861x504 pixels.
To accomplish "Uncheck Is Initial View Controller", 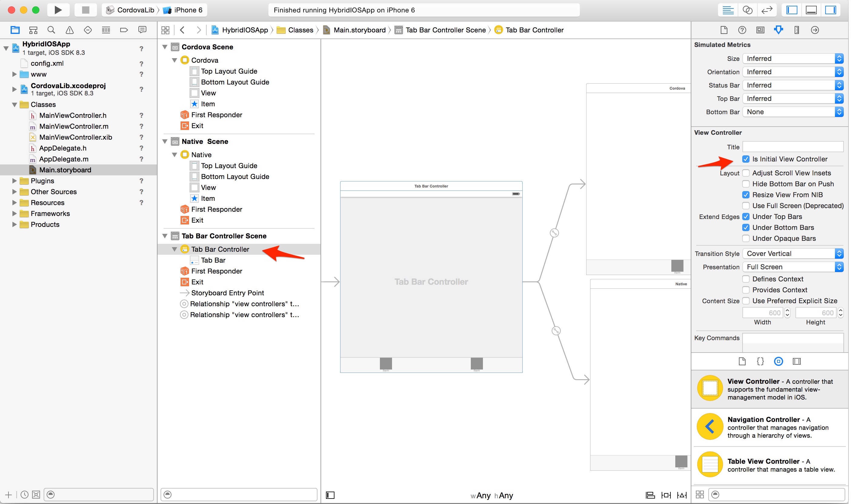I will [746, 159].
